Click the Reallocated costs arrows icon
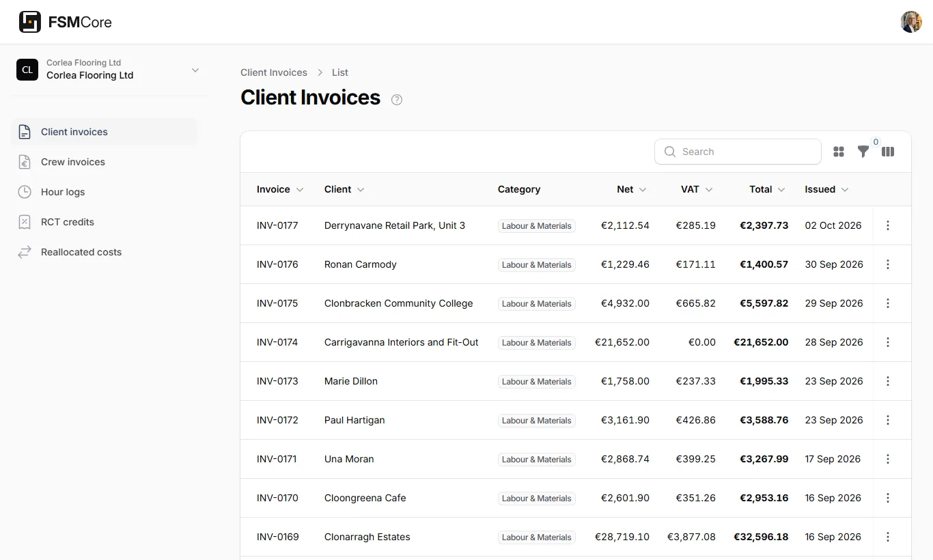 point(25,252)
